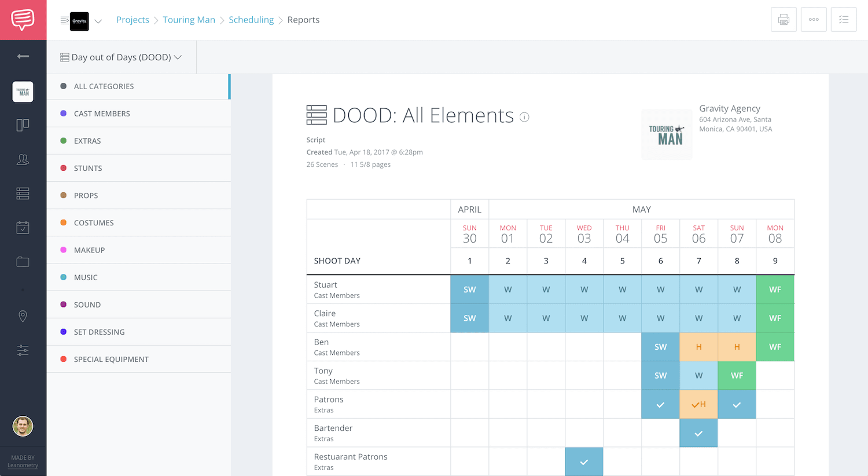Click the print icon button

coord(784,20)
